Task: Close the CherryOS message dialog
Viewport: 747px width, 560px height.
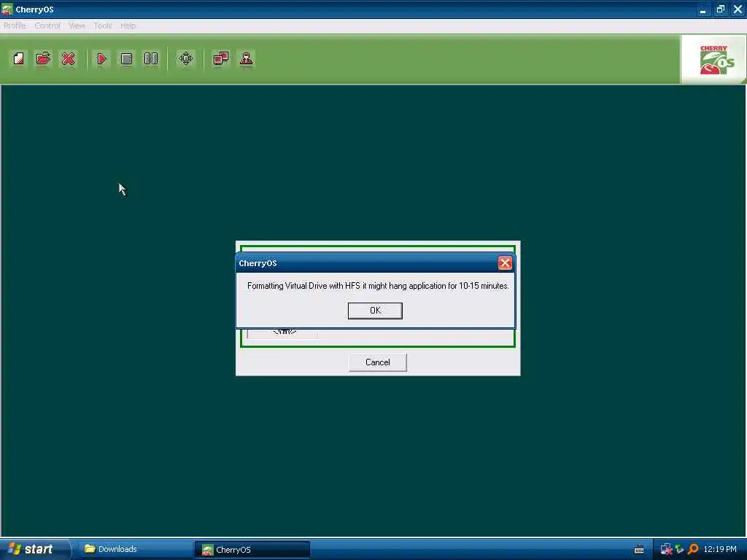Action: pyautogui.click(x=505, y=262)
